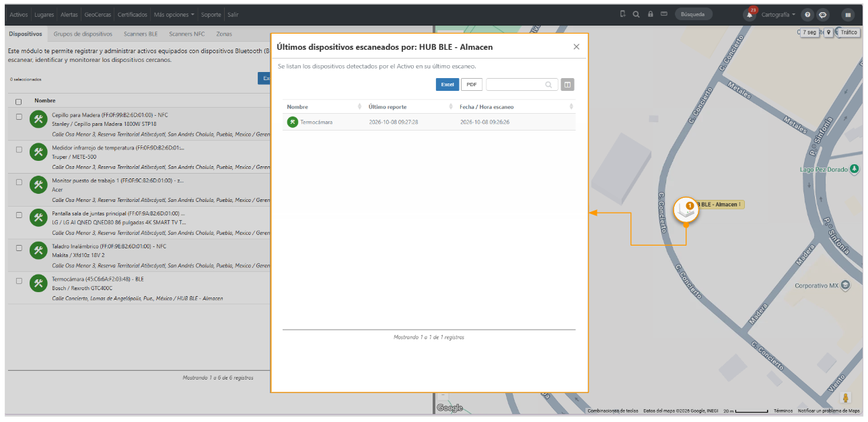Image resolution: width=868 pixels, height=422 pixels.
Task: Check the select-all box beside Nombre header
Action: [19, 102]
